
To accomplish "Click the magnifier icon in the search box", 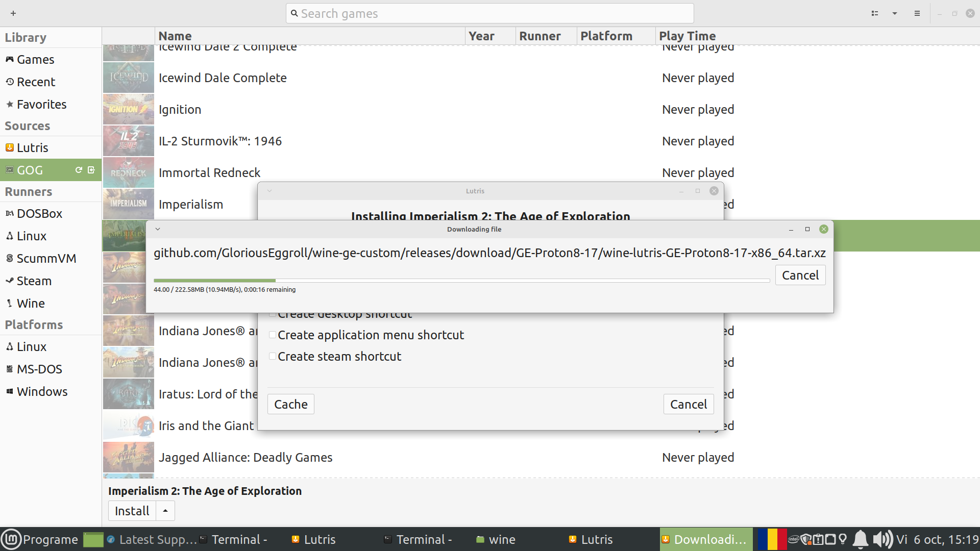I will coord(294,13).
